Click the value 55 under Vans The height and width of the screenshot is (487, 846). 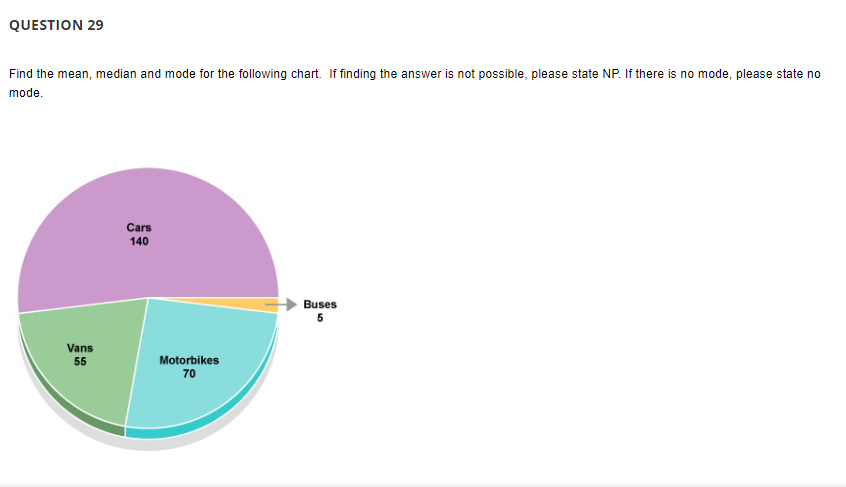pos(80,361)
